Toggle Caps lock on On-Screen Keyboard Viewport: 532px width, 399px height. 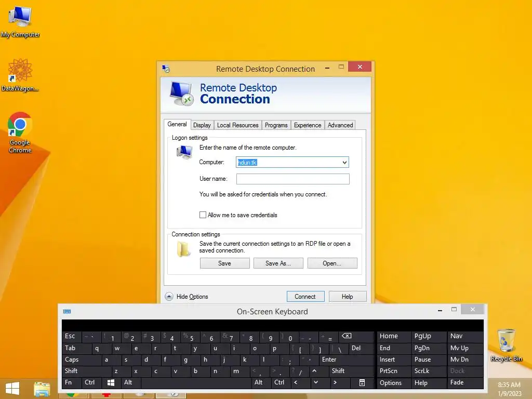click(x=82, y=360)
